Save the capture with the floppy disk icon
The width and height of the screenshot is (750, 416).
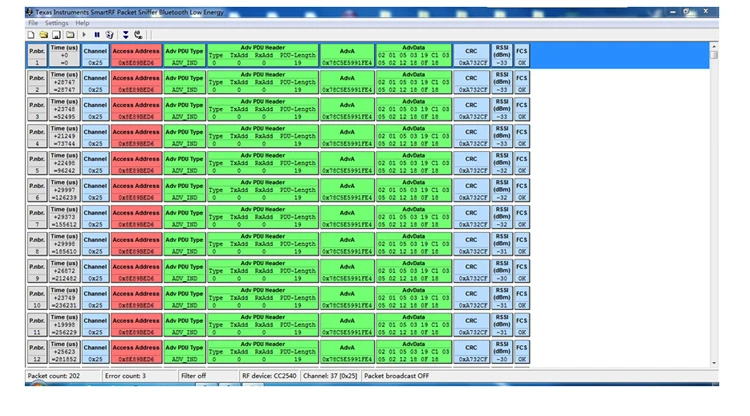(56, 35)
